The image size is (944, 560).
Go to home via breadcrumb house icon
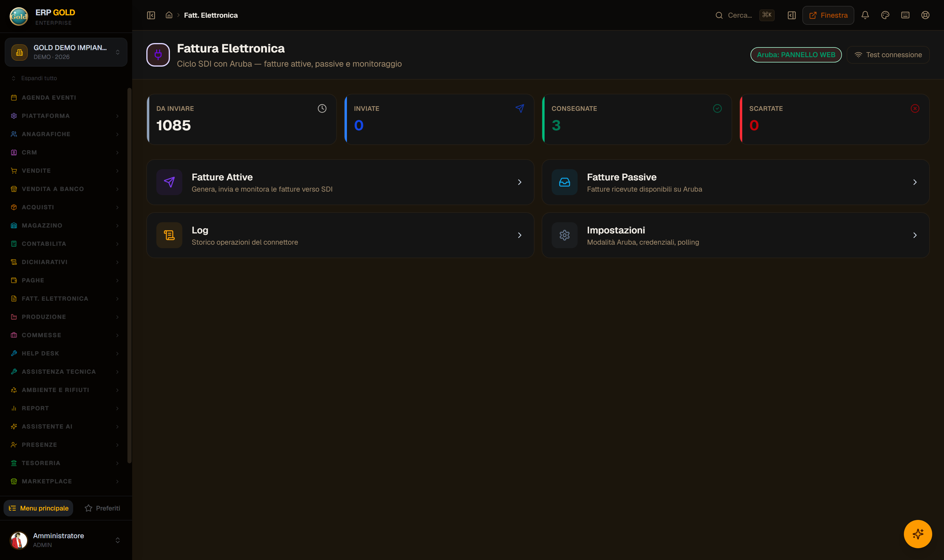(x=169, y=15)
